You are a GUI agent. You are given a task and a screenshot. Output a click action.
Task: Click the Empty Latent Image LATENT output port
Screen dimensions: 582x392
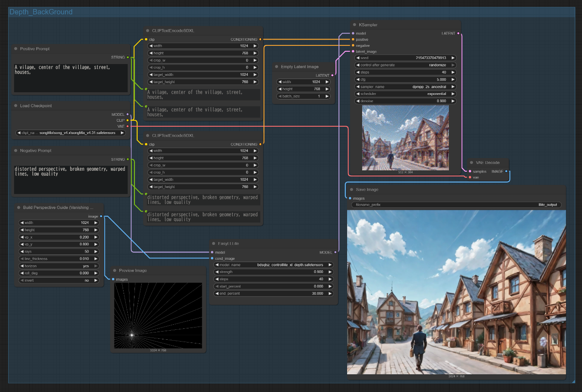click(x=333, y=75)
